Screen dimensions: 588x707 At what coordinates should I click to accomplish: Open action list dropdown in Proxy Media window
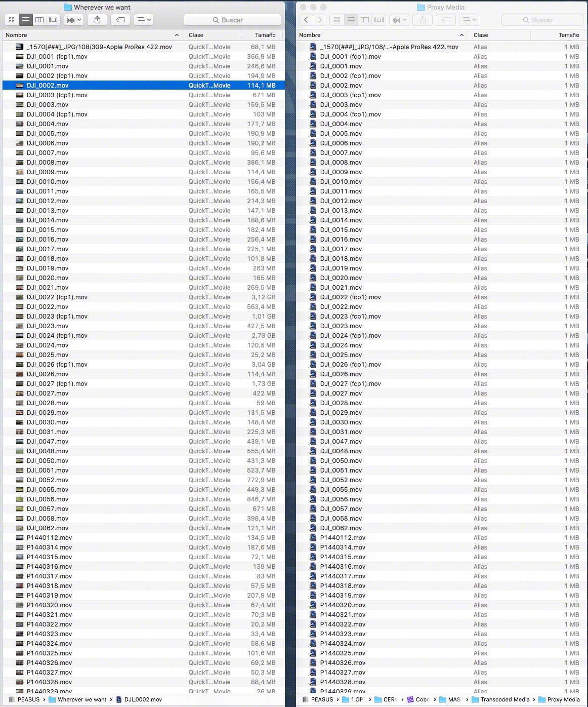click(469, 20)
